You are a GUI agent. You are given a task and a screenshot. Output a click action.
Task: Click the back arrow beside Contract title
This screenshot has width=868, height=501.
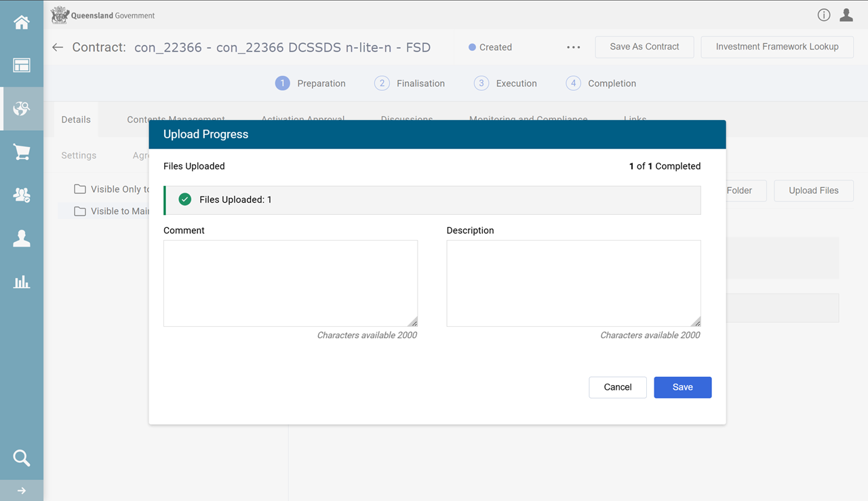click(x=58, y=47)
